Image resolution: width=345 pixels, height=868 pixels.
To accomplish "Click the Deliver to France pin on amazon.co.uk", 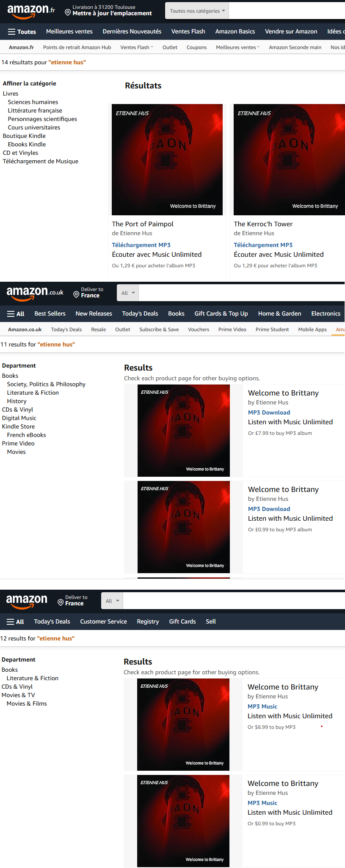I will tap(76, 294).
